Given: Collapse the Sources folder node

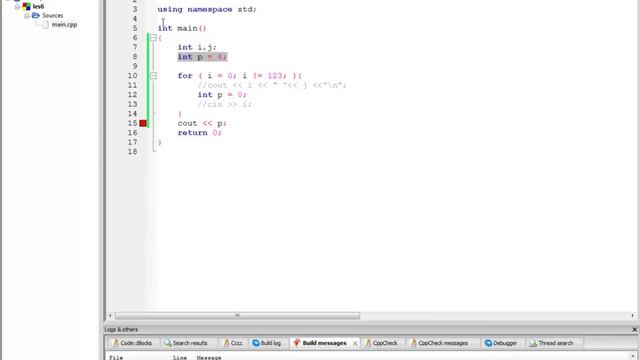Looking at the screenshot, I should [x=27, y=16].
